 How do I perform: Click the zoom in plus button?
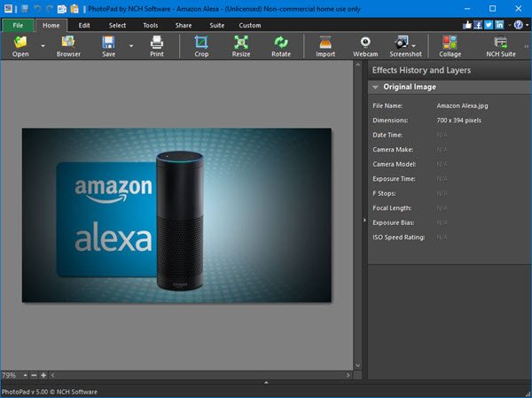[x=43, y=376]
